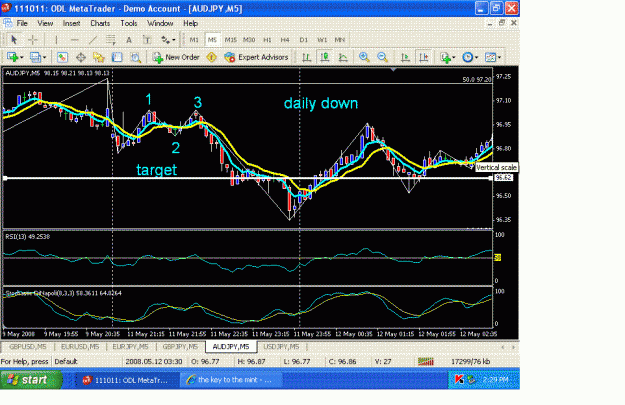Click the Kaspersky tray icon
Image resolution: width=625 pixels, height=405 pixels.
coord(458,379)
